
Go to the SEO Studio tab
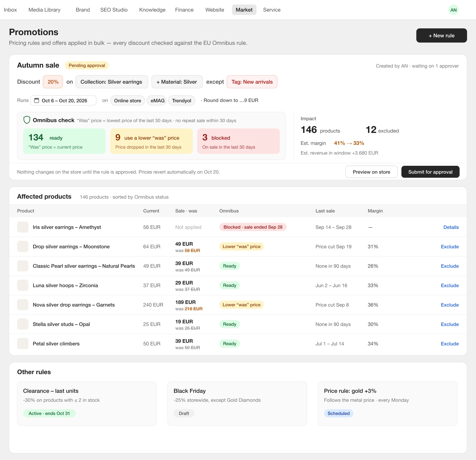tap(114, 10)
